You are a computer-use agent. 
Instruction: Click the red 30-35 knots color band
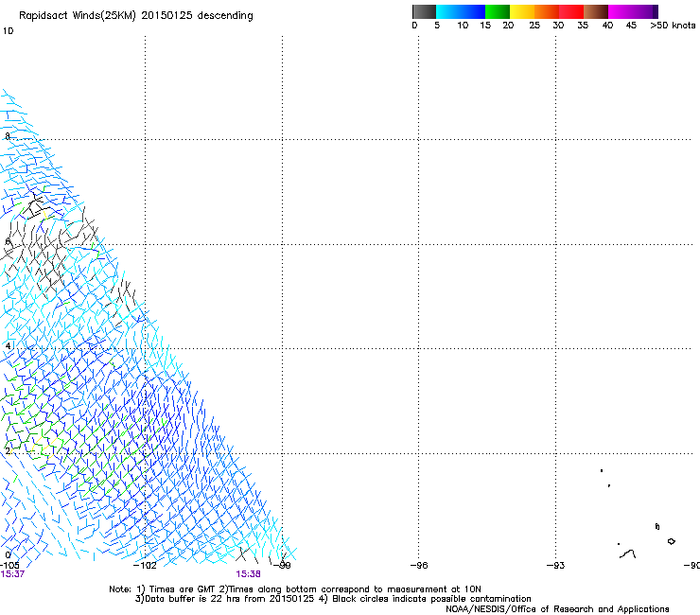point(571,11)
